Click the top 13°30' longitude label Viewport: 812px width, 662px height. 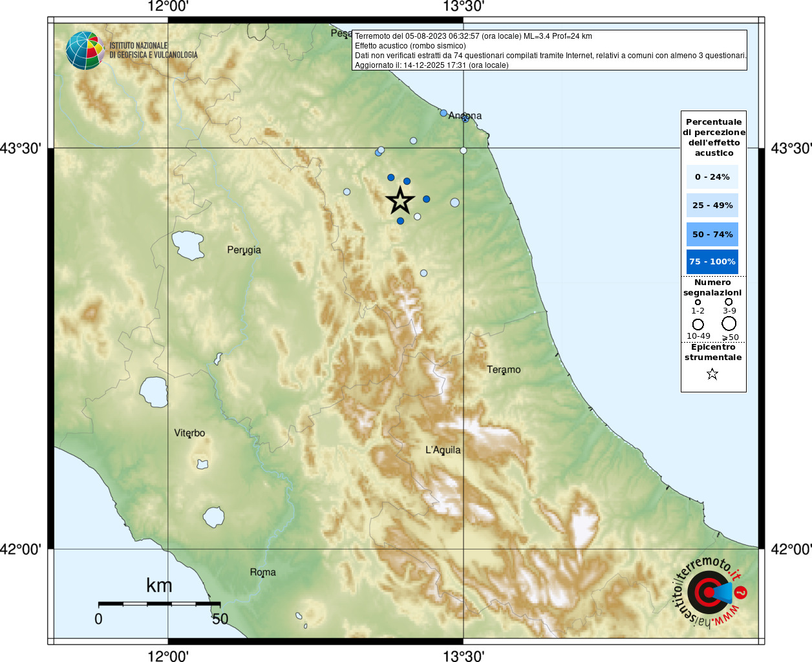[464, 6]
